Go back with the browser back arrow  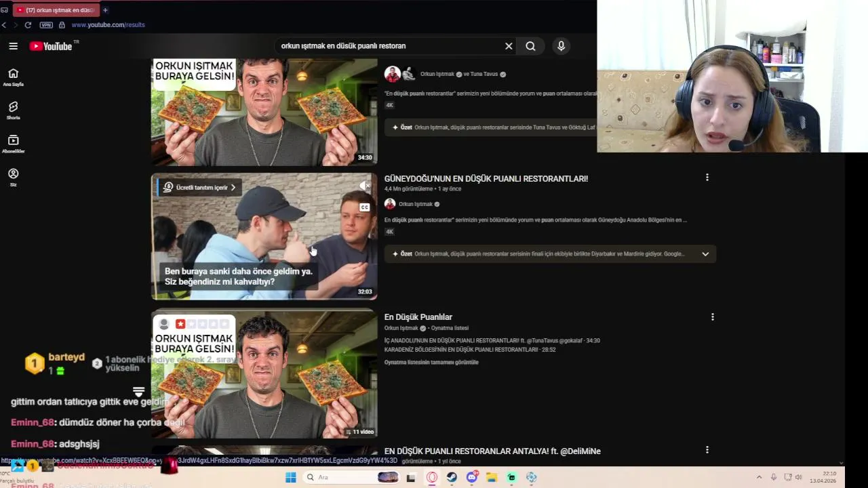point(4,25)
